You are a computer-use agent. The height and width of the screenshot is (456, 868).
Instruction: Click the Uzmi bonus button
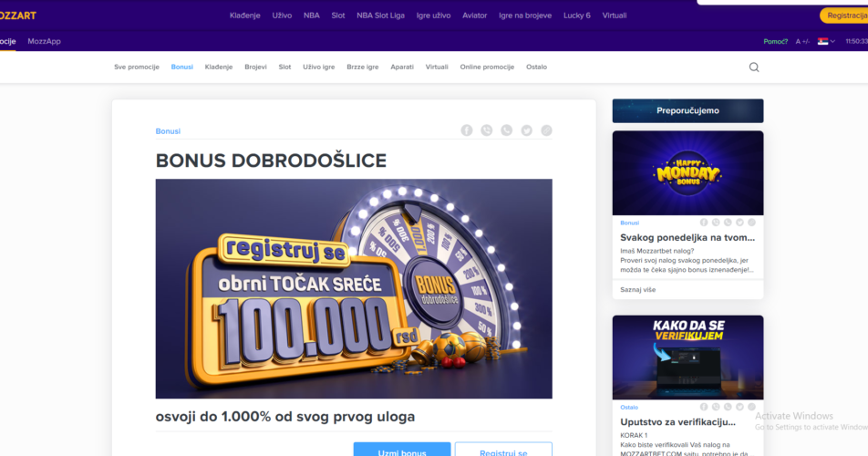(x=402, y=451)
